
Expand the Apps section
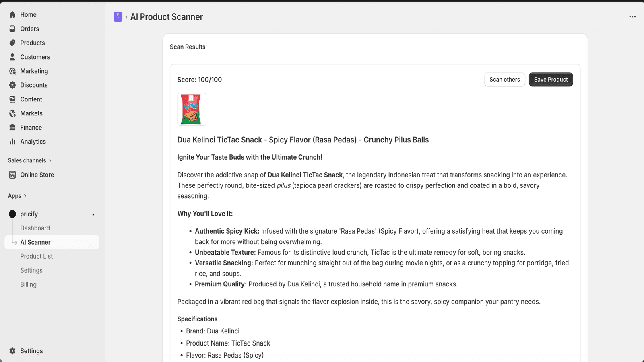(17, 196)
